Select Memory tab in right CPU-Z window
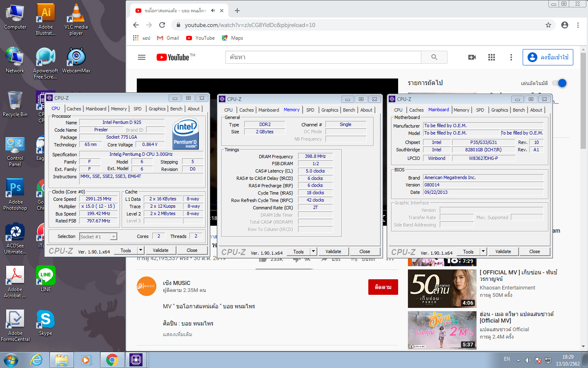The image size is (588, 368). click(x=461, y=110)
